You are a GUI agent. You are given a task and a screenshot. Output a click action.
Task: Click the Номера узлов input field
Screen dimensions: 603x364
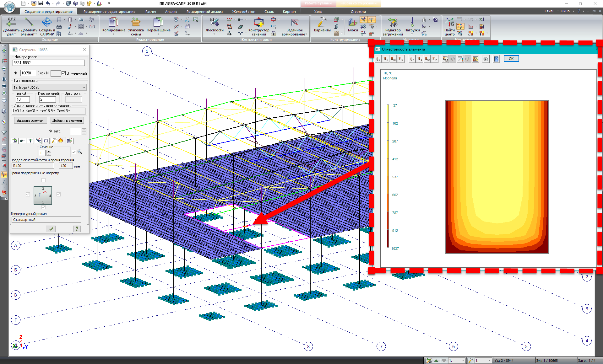coord(49,63)
